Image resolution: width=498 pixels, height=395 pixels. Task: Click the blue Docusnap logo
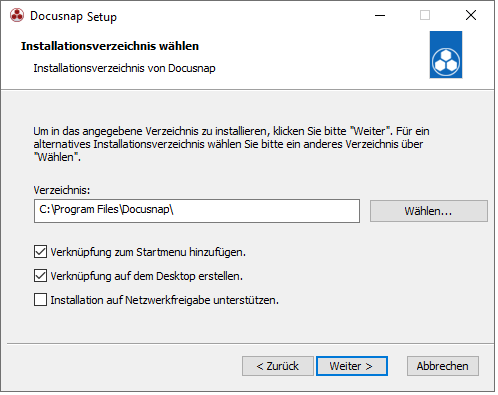tap(446, 55)
